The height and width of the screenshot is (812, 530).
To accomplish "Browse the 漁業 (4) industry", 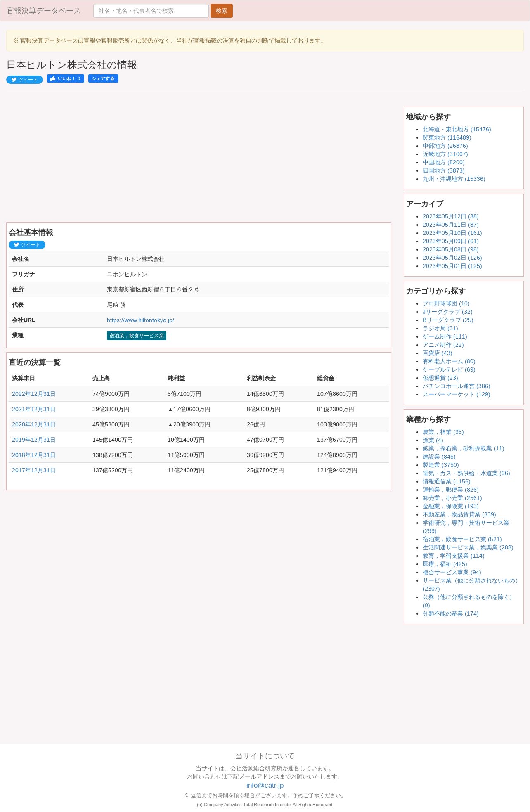I will (x=433, y=440).
